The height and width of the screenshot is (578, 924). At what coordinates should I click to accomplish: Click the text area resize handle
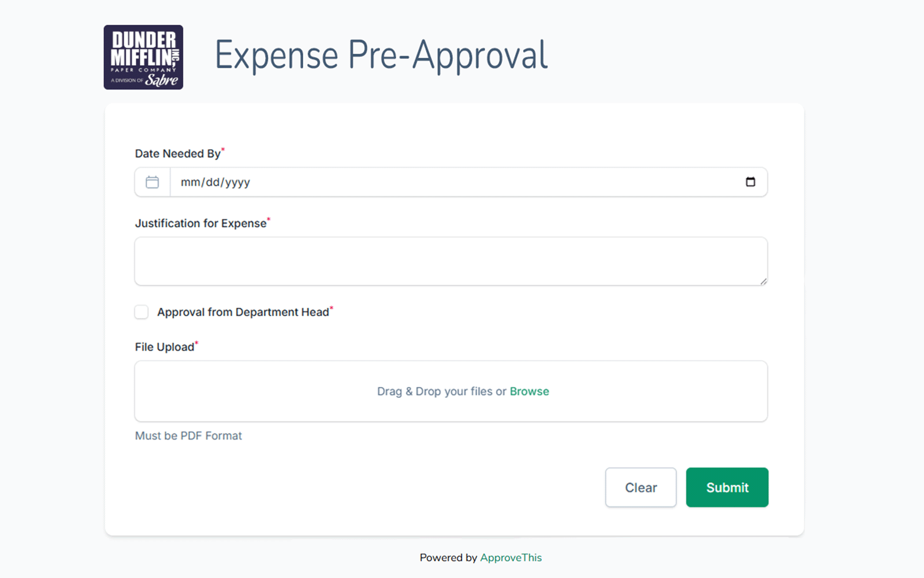(763, 281)
